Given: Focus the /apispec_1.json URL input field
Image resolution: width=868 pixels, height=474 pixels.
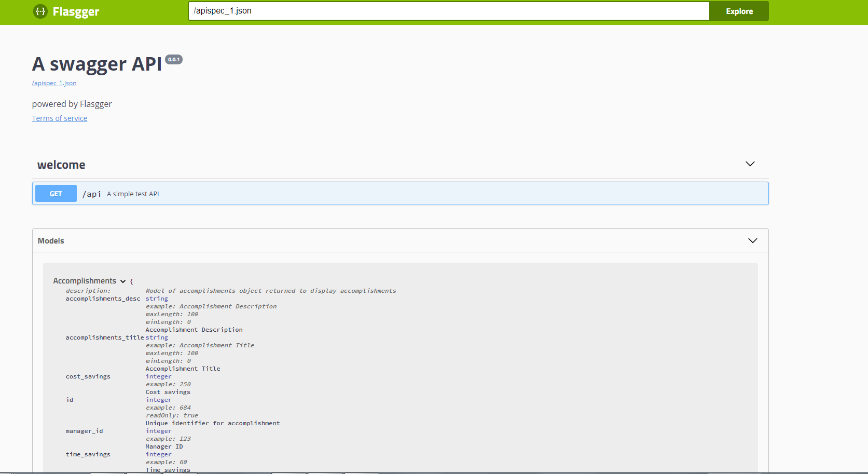Looking at the screenshot, I should pos(449,11).
